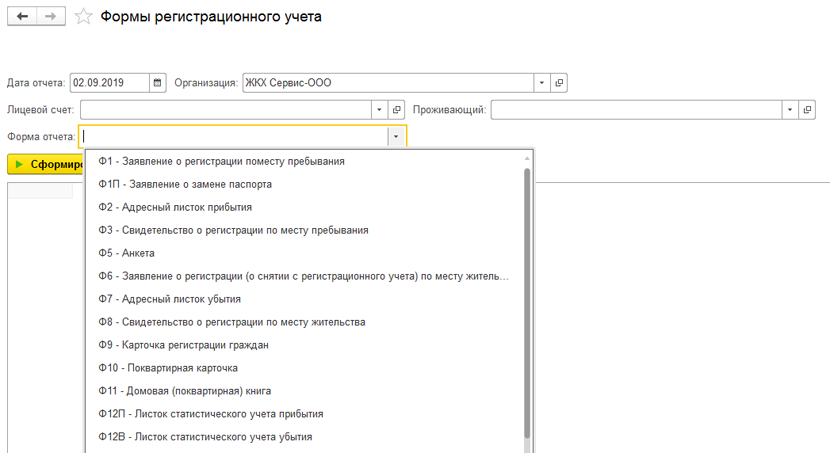Click the Форма отчета text input field

pos(235,137)
